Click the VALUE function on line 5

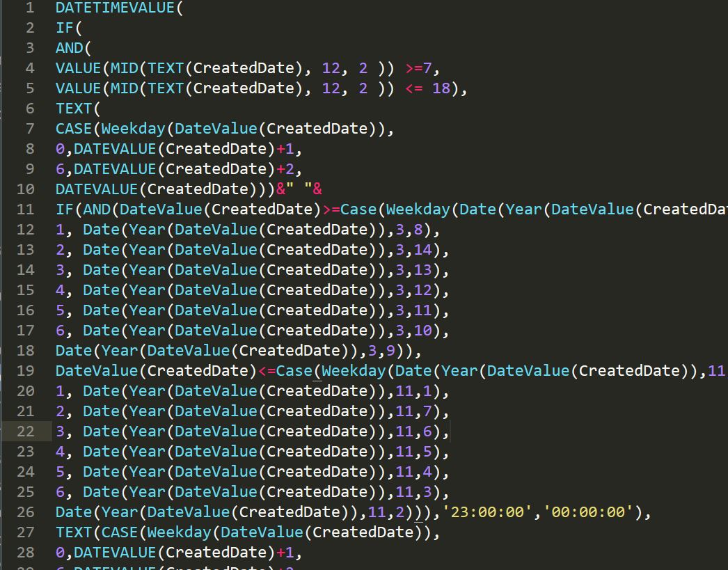coord(78,88)
